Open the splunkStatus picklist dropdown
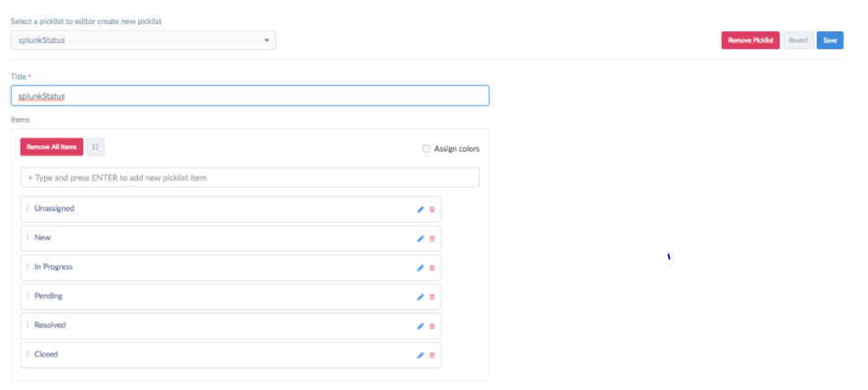This screenshot has width=868, height=390. point(143,40)
